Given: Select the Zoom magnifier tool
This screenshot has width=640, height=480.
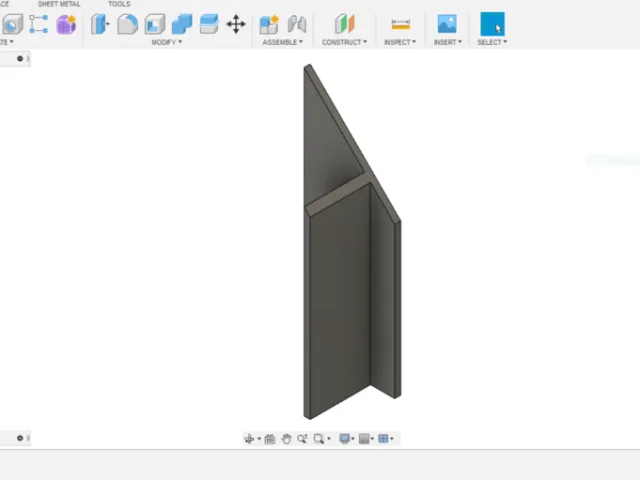Looking at the screenshot, I should [x=302, y=439].
